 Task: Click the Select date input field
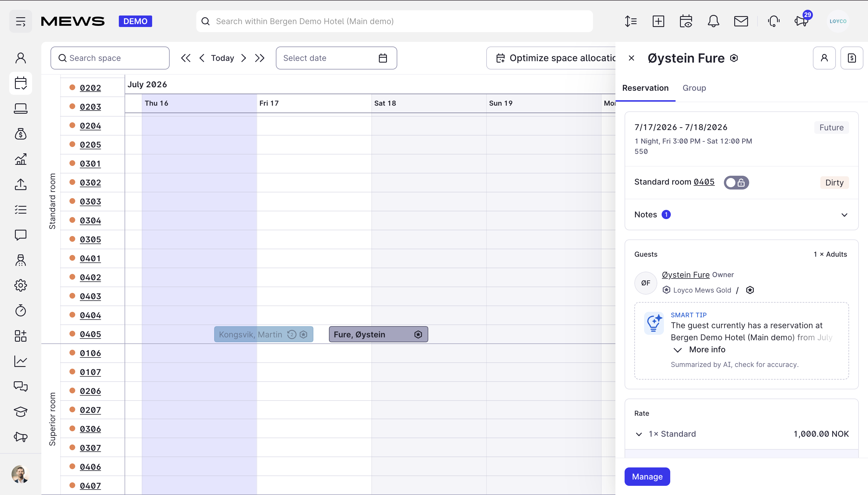[336, 58]
